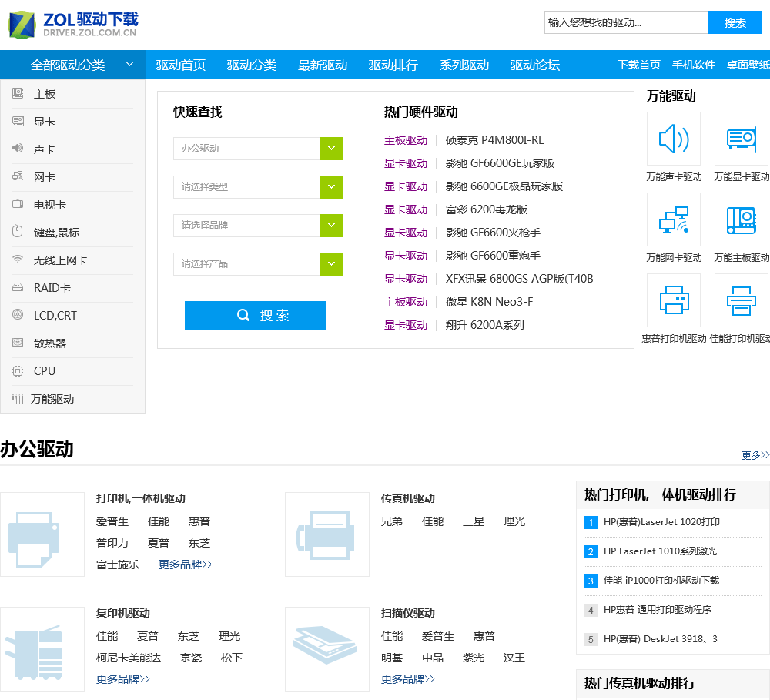Select the 电视卡 TV card icon
Image resolution: width=770 pixels, height=700 pixels.
[x=18, y=204]
